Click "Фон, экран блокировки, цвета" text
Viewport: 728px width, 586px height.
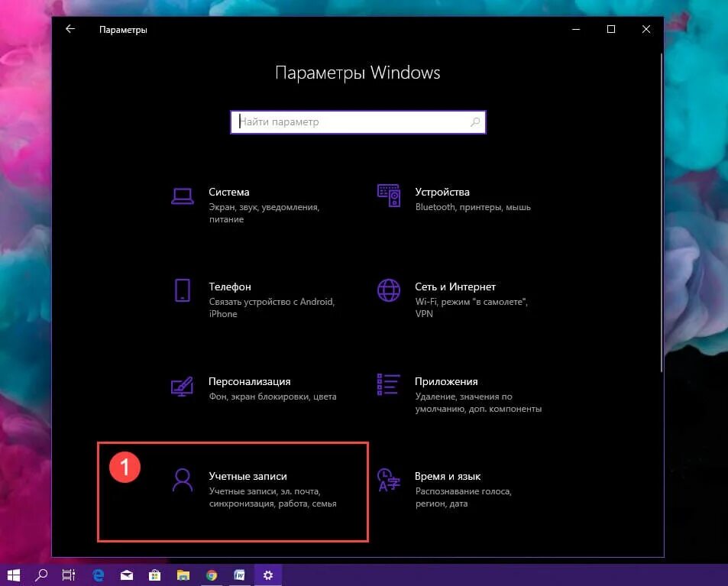click(273, 397)
